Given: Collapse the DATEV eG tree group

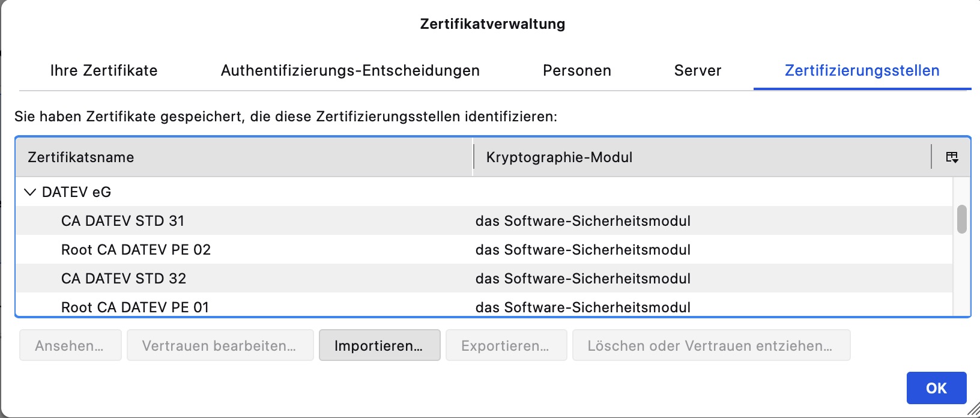Looking at the screenshot, I should click(29, 192).
